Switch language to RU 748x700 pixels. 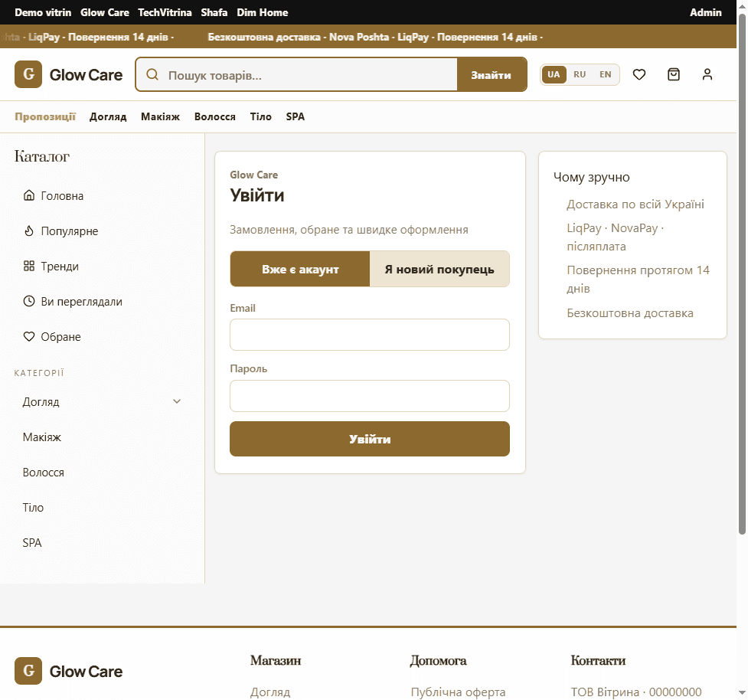coord(580,74)
